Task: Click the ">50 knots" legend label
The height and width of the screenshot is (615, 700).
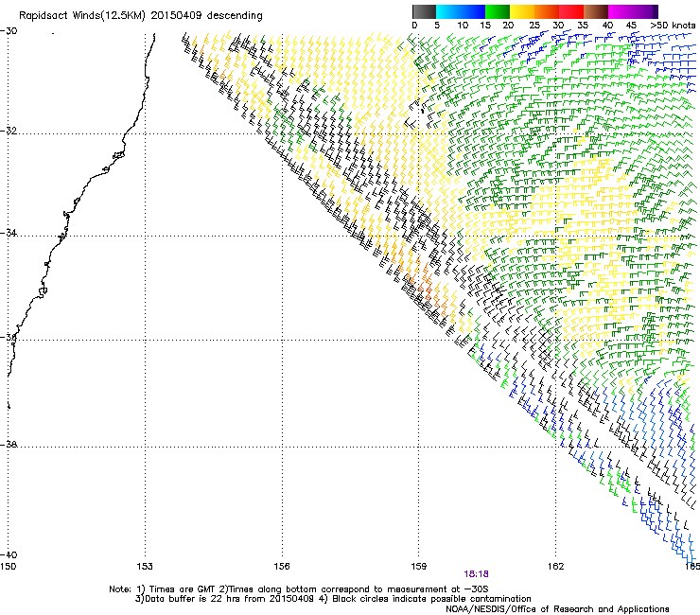Action: pos(673,26)
